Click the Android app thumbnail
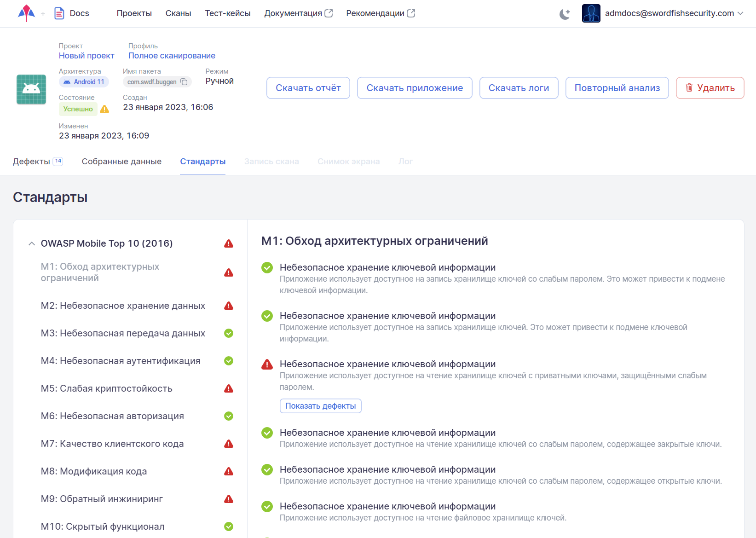 point(31,89)
